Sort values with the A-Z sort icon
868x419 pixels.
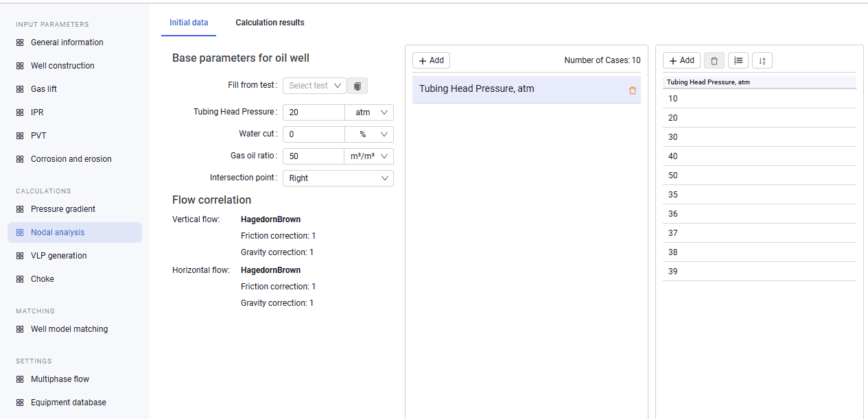tap(762, 60)
